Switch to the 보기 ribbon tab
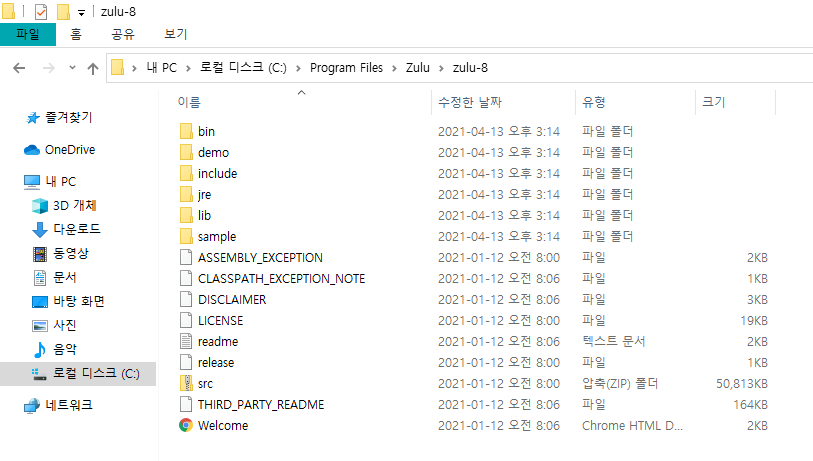Image resolution: width=813 pixels, height=461 pixels. [175, 35]
